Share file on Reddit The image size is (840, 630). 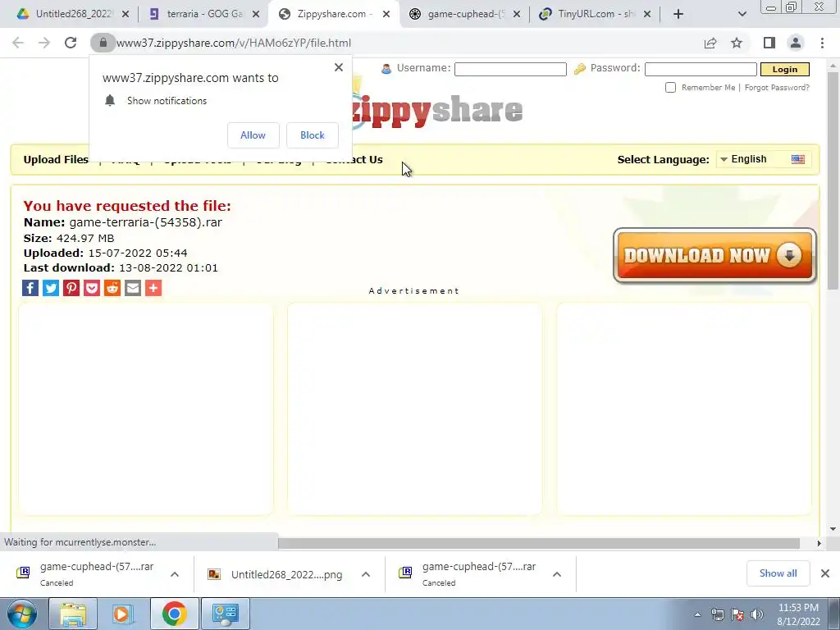[112, 288]
